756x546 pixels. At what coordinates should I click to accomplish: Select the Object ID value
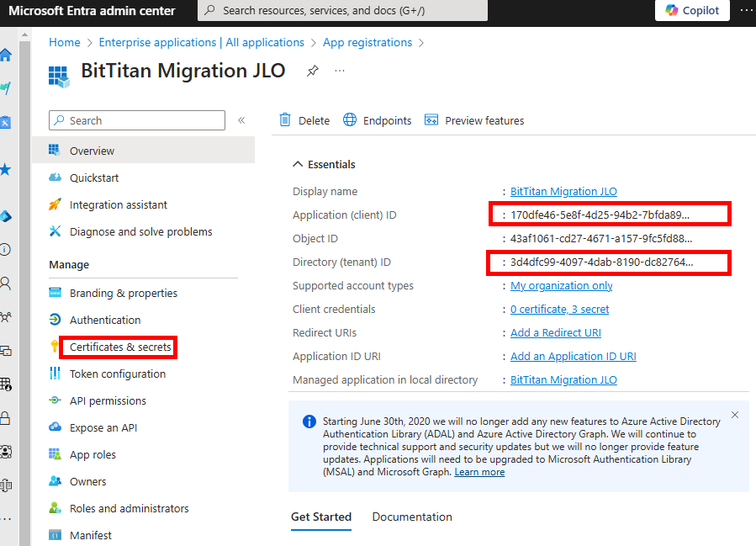pos(601,239)
